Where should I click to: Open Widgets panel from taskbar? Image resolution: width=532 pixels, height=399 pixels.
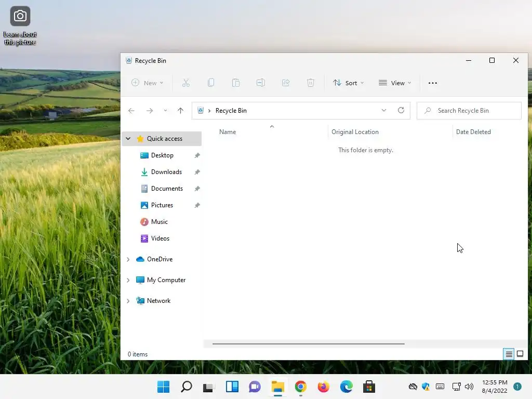point(232,387)
